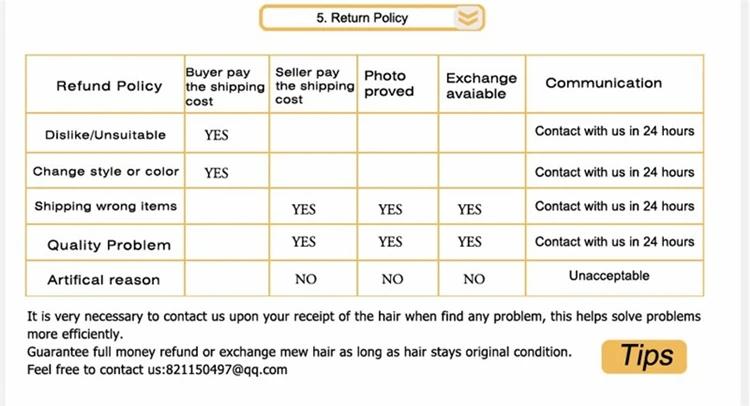Image resolution: width=750 pixels, height=406 pixels.
Task: Click YES under Exchange avaiable for Quality Problem
Action: pos(469,241)
